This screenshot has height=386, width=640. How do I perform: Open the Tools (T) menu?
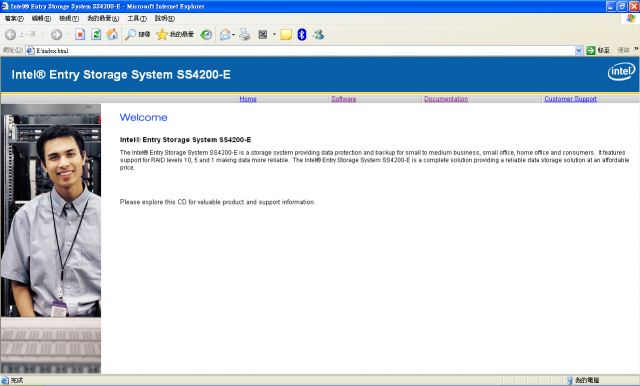137,18
